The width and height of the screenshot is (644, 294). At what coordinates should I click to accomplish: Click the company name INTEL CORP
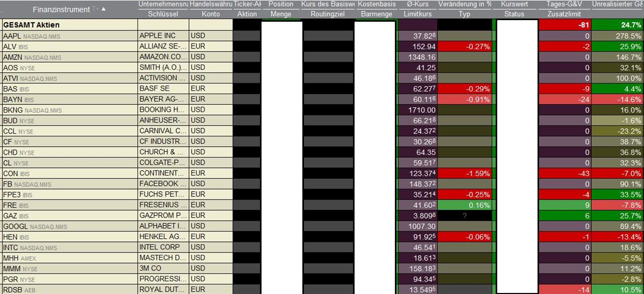(160, 247)
